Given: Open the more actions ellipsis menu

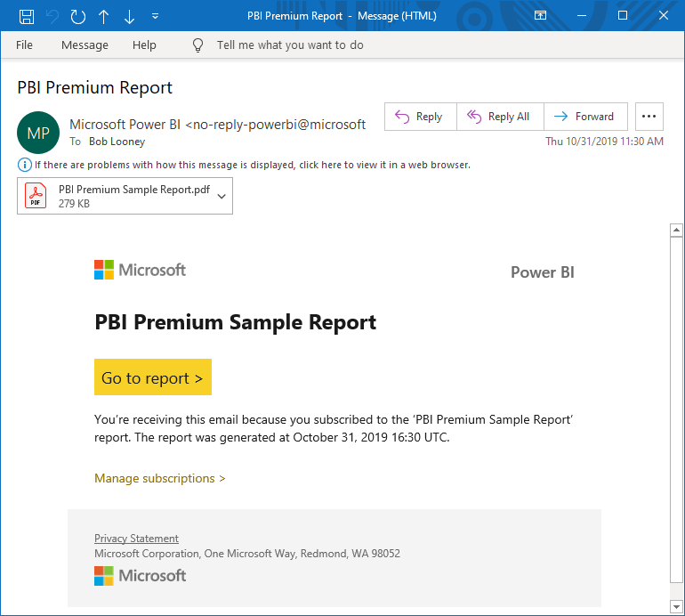Looking at the screenshot, I should tap(649, 117).
